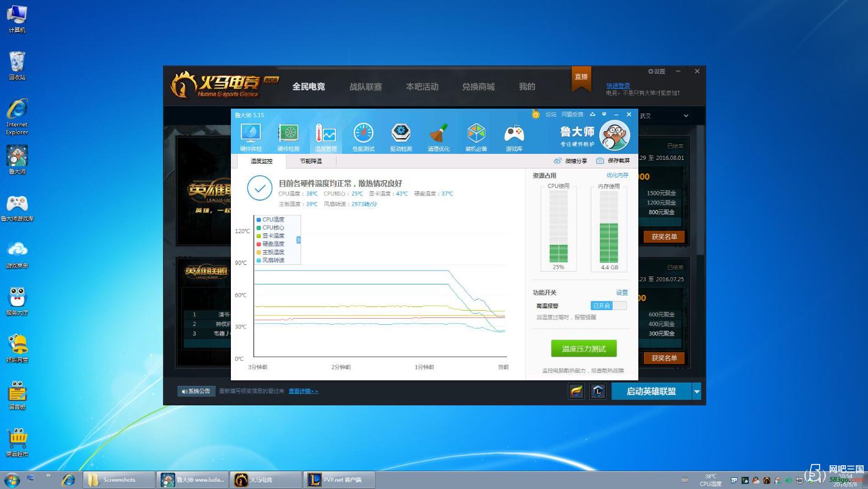This screenshot has width=868, height=489.
Task: Open 装机必备 essential software icon
Action: pyautogui.click(x=476, y=136)
